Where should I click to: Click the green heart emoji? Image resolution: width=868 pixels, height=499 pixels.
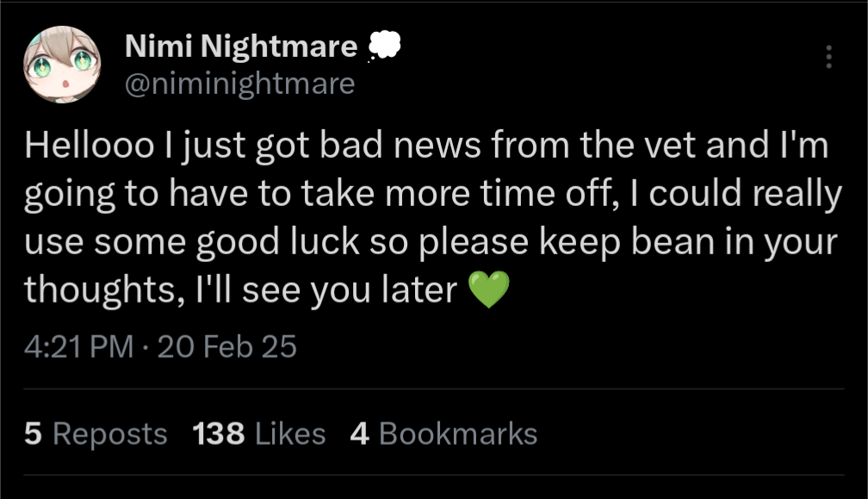(x=488, y=291)
